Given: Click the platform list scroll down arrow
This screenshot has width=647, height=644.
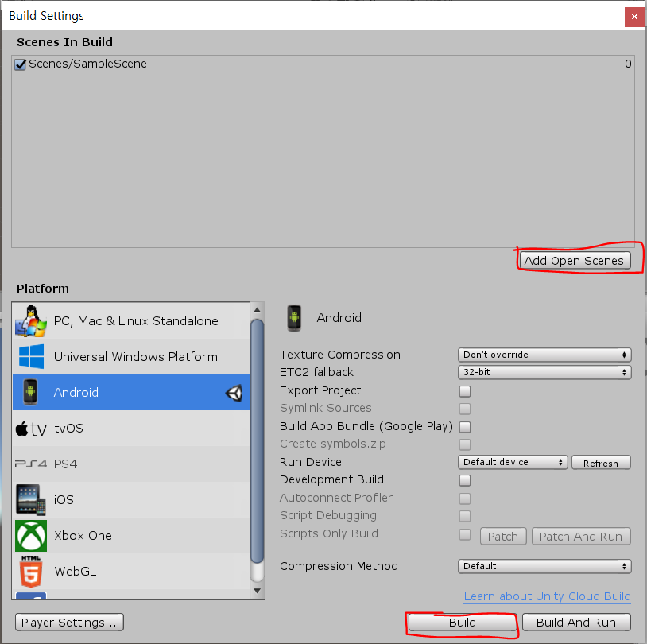Looking at the screenshot, I should click(x=257, y=590).
